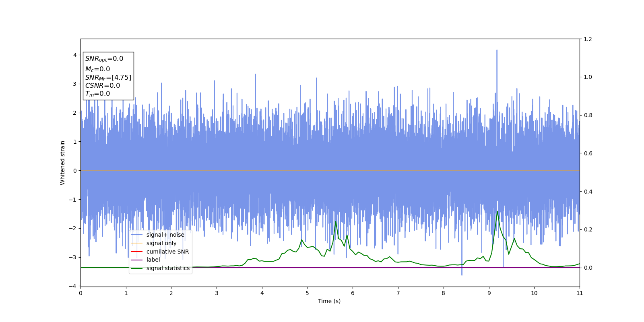
Task: Click the blue line sample in the legend
Action: coord(137,235)
